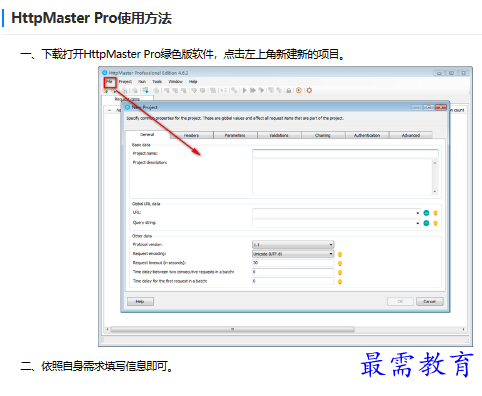
Task: Switch to the Chaining tab
Action: coord(323,135)
